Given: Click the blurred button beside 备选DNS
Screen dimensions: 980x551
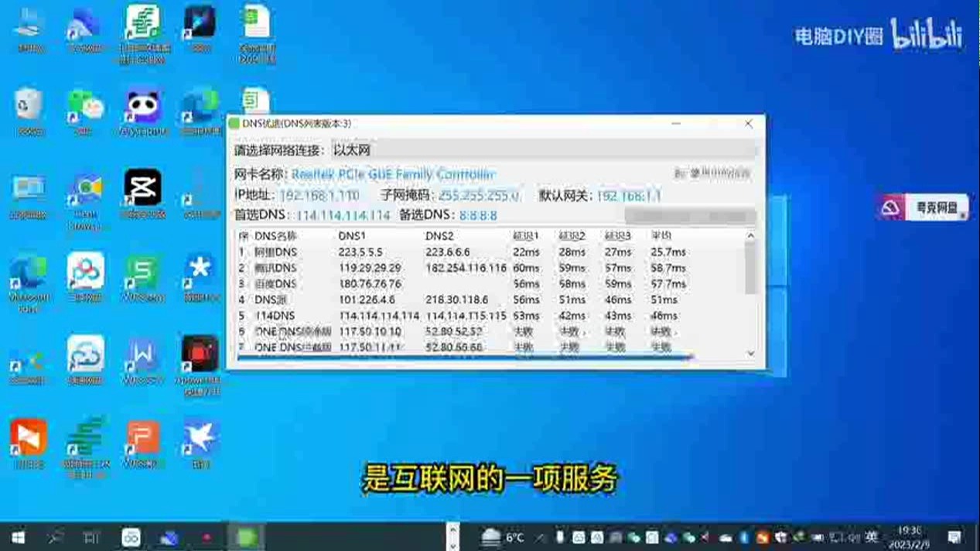Looking at the screenshot, I should [x=689, y=216].
